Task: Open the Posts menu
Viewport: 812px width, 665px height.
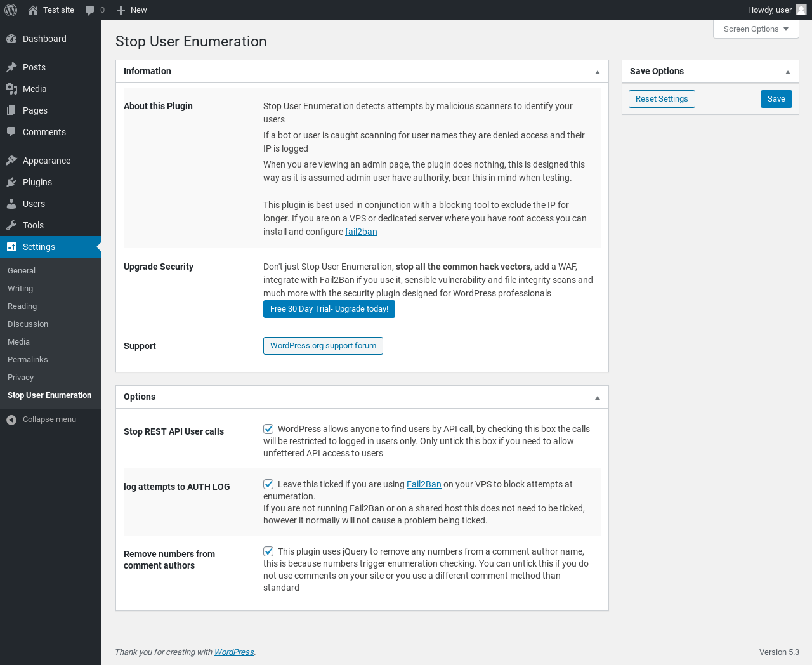Action: click(51, 67)
